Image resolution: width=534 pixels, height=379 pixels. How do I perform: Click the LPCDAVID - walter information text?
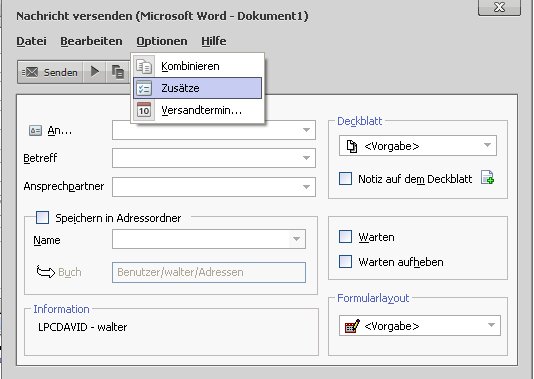click(x=82, y=327)
